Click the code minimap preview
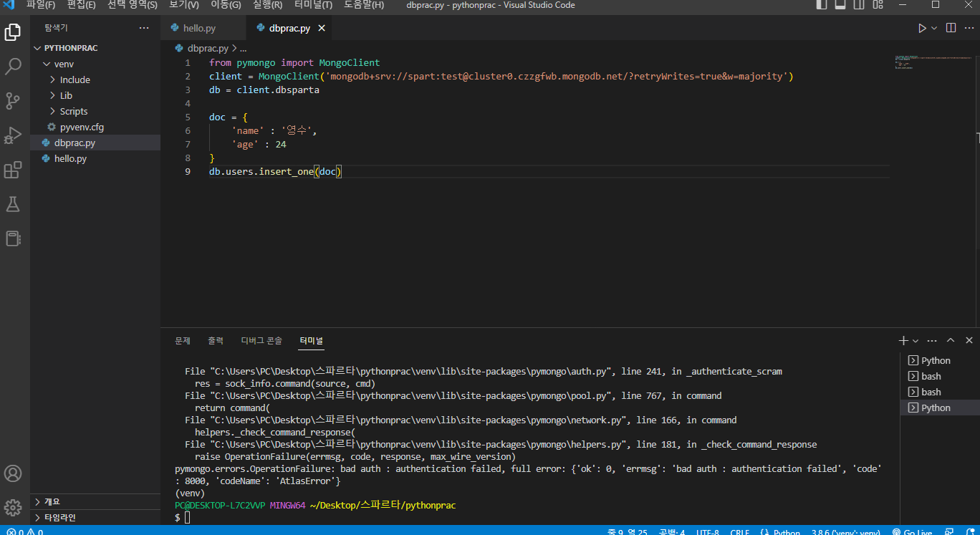980x535 pixels. tap(933, 63)
